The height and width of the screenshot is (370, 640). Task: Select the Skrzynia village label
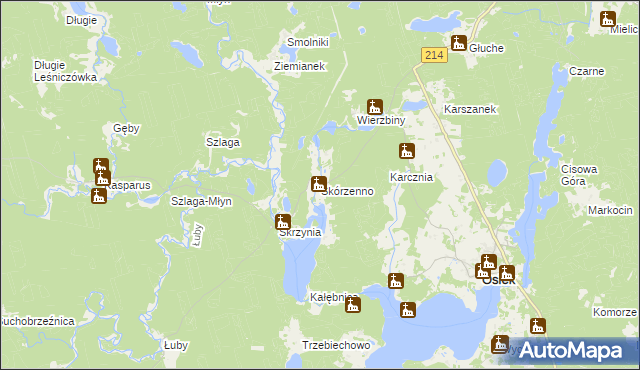pyautogui.click(x=300, y=233)
